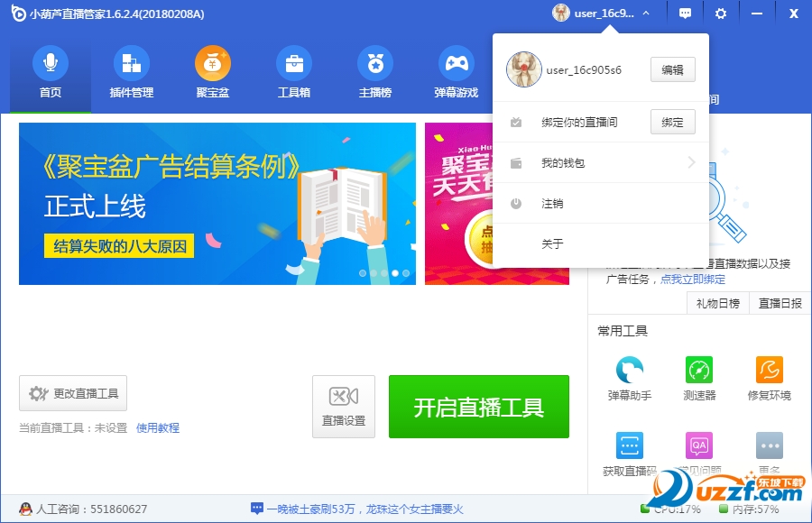812x523 pixels.
Task: Launch the 修复环境 repair tool
Action: 769,370
